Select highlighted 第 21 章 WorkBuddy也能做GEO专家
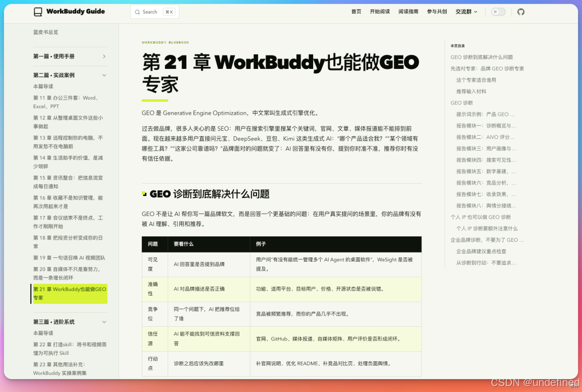Viewport: 582px width, 392px height. click(x=70, y=293)
